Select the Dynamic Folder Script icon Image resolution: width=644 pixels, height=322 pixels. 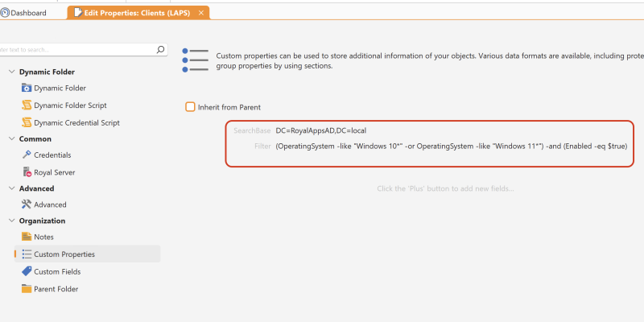click(27, 105)
